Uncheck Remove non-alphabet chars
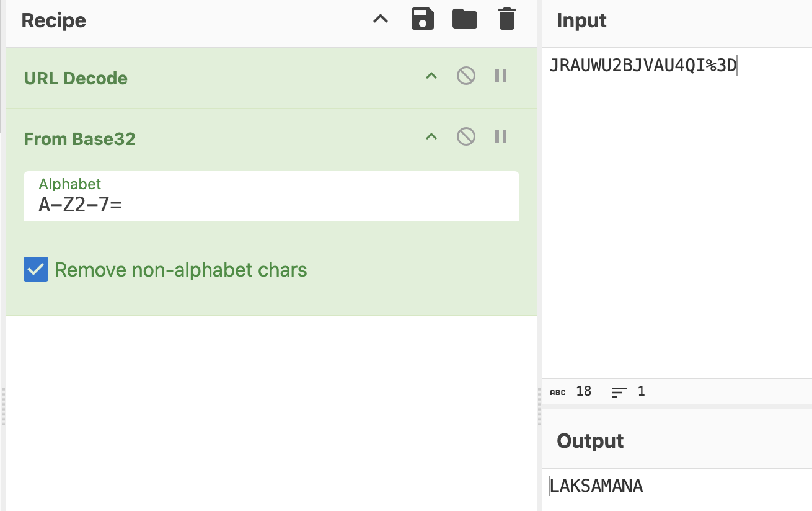This screenshot has height=511, width=812. 36,270
